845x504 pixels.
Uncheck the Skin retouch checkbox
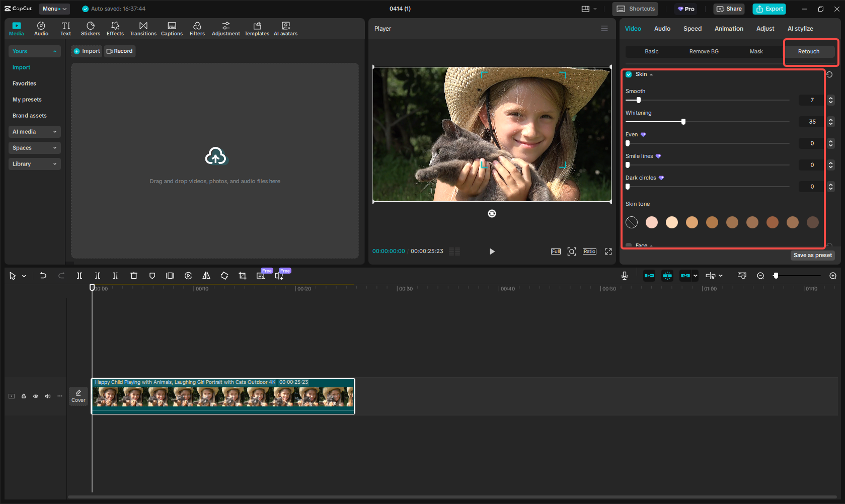tap(629, 74)
